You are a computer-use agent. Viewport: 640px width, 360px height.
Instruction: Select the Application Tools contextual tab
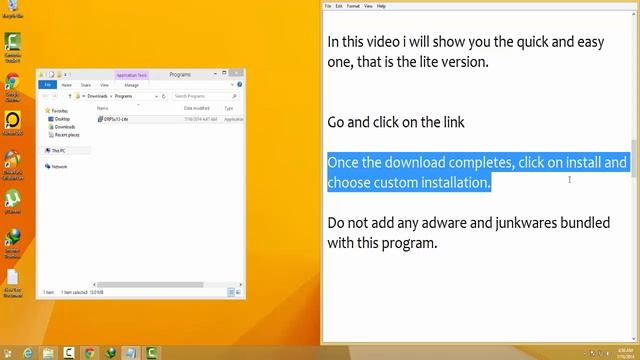131,75
